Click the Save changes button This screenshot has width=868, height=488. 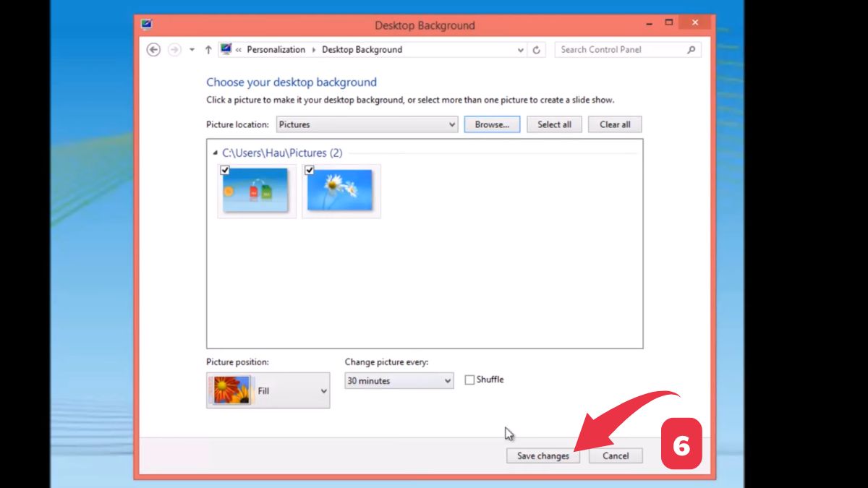(543, 455)
